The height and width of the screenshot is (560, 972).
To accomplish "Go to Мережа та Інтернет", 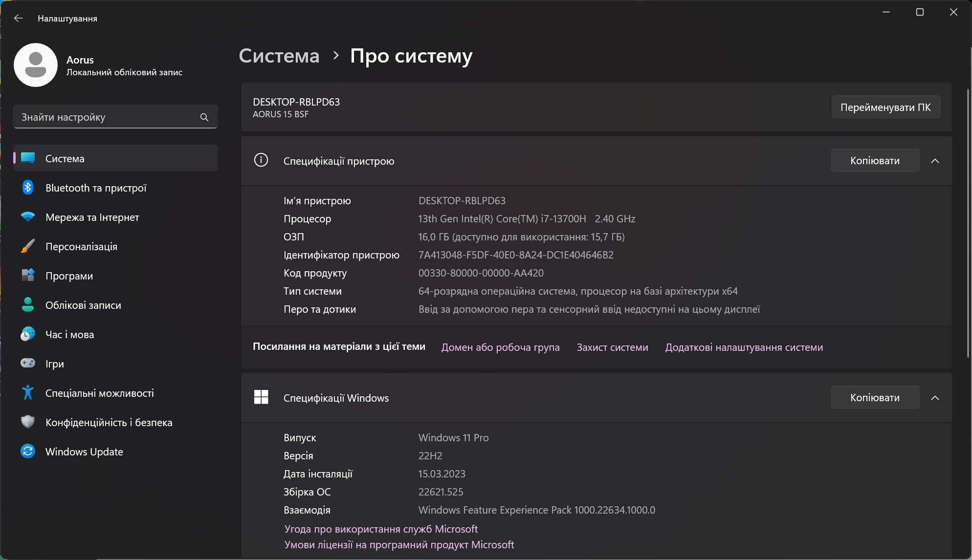I will [x=115, y=217].
